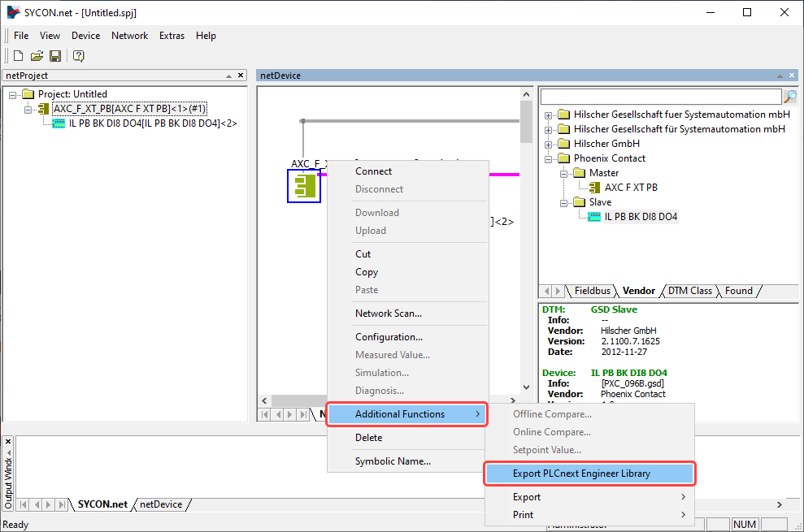Switch to the Fieldbus catalog tab

click(x=593, y=291)
